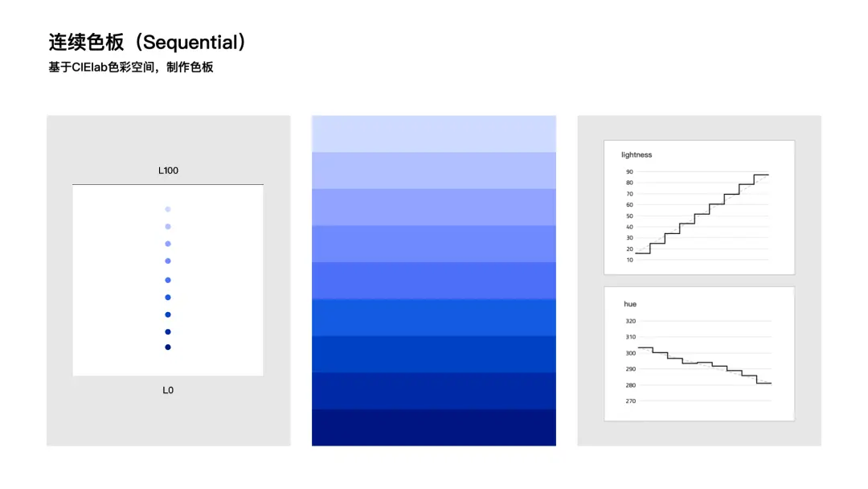
Task: Click the fifth medium blue color band
Action: (433, 280)
